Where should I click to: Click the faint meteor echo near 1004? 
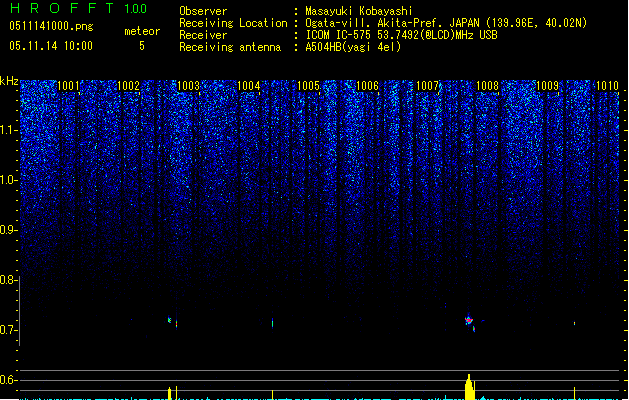[x=272, y=323]
